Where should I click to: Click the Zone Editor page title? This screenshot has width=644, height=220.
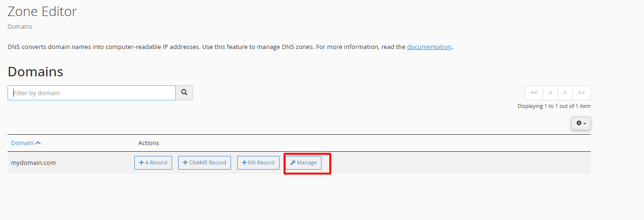(x=42, y=11)
